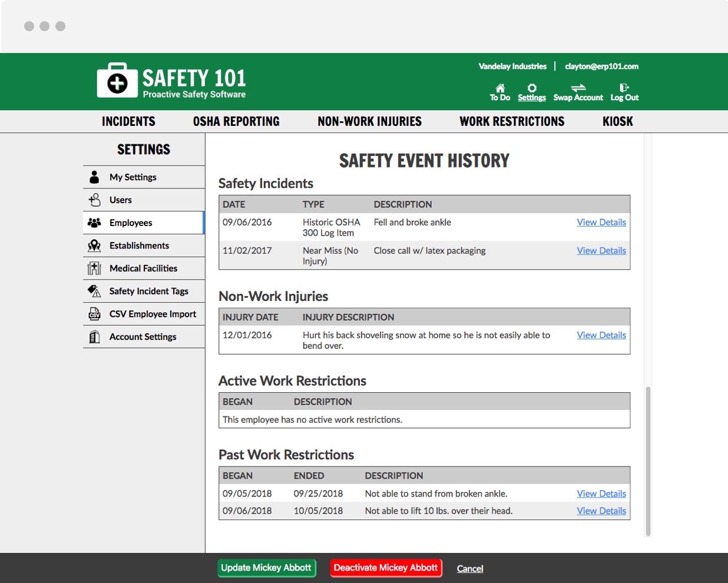Click the Cancel link
Screen dimensions: 728x583
[470, 568]
